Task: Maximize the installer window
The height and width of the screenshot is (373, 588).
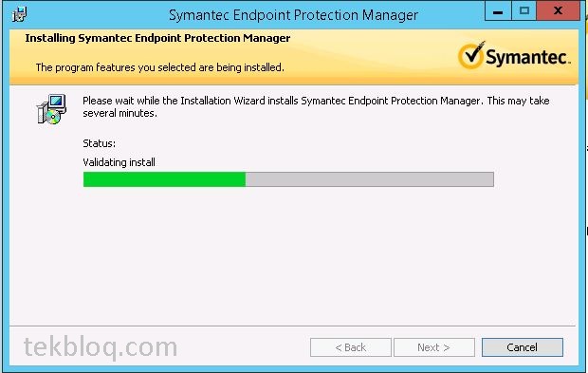Action: (524, 11)
